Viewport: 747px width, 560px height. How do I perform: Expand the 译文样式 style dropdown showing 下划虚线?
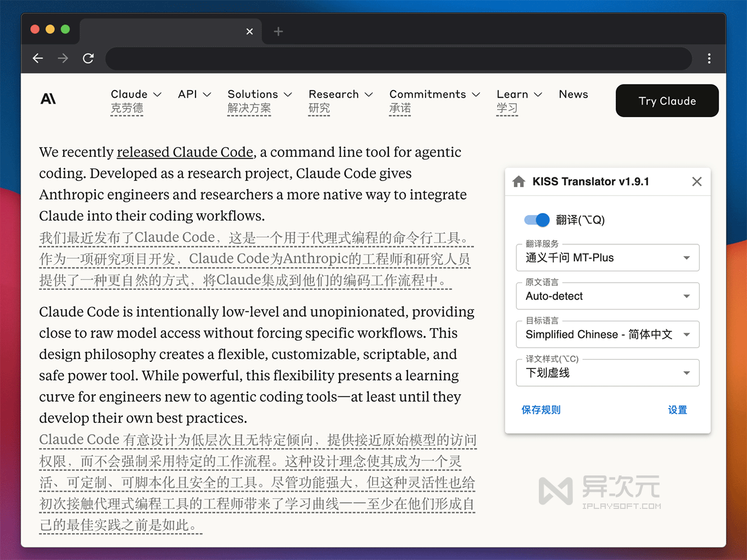pyautogui.click(x=607, y=373)
